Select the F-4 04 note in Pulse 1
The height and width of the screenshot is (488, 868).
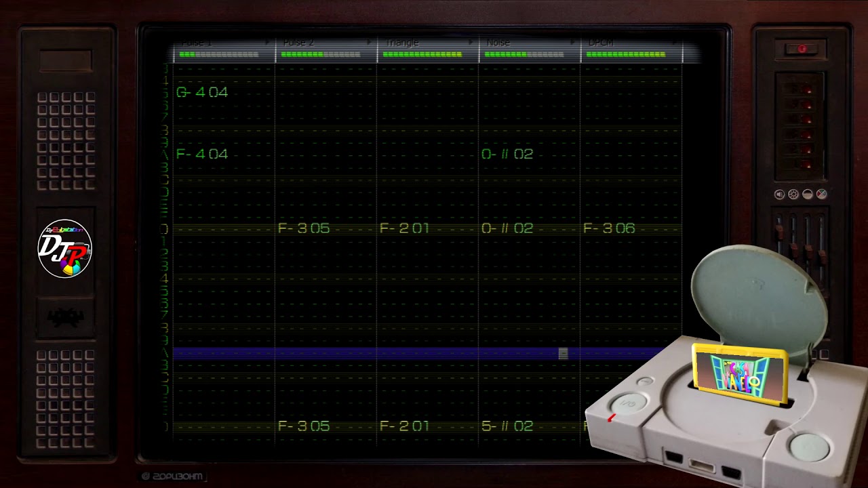202,154
